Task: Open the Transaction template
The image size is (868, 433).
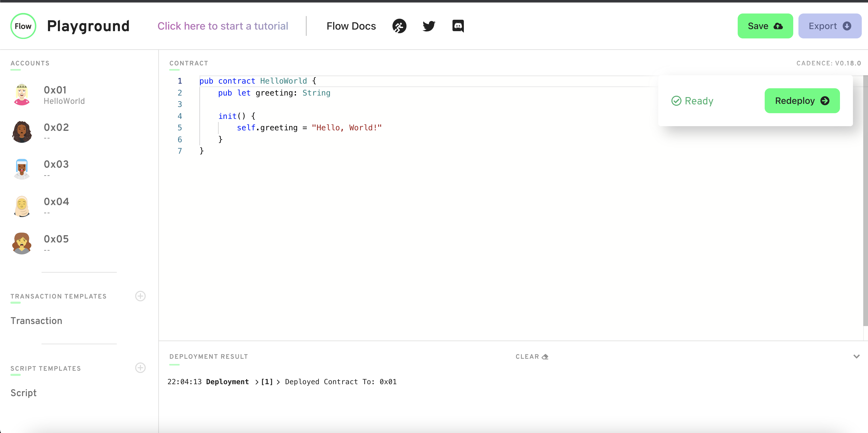Action: tap(36, 321)
